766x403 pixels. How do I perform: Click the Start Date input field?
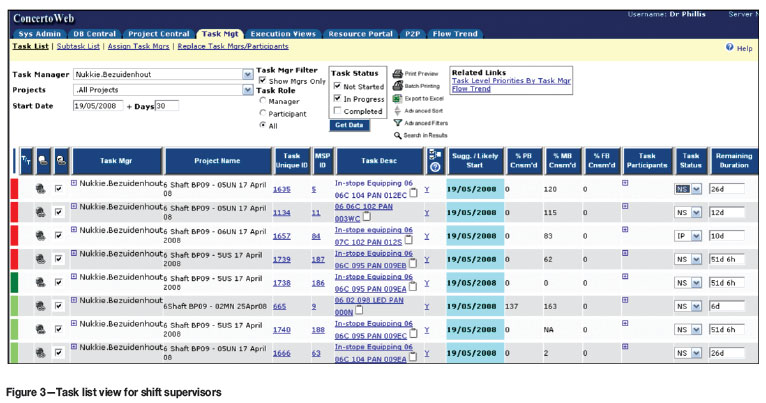click(x=97, y=106)
